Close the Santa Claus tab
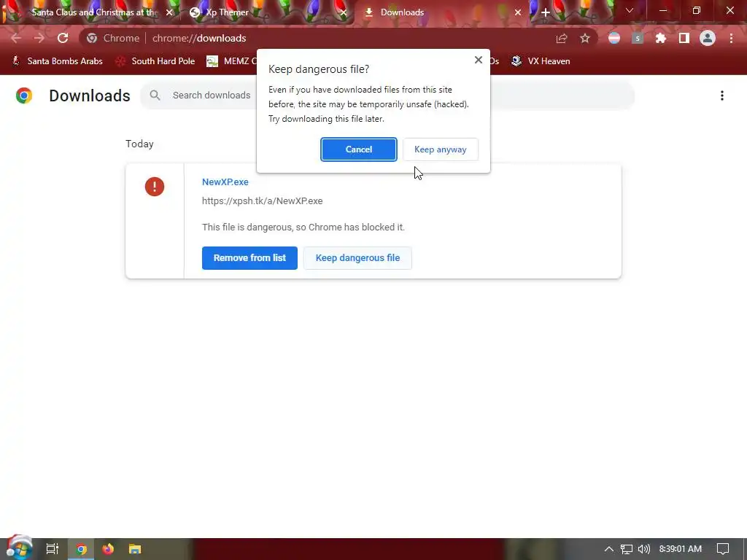This screenshot has height=560, width=747. tap(169, 12)
